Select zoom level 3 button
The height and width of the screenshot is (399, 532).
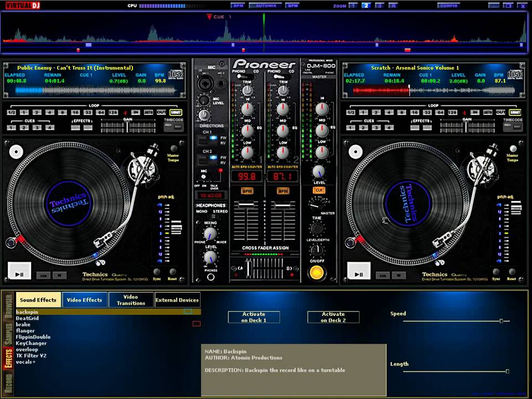380,6
